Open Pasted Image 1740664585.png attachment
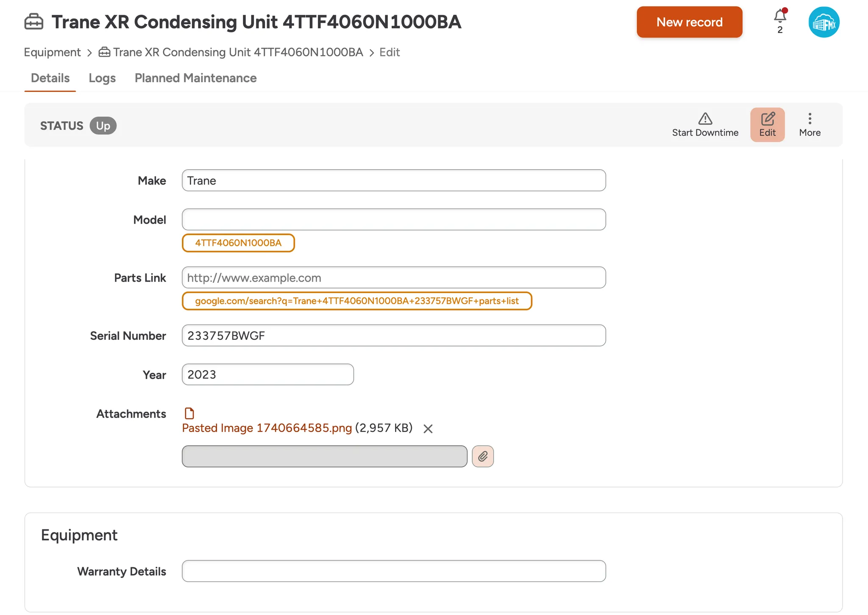Viewport: 868px width, 615px height. point(267,428)
